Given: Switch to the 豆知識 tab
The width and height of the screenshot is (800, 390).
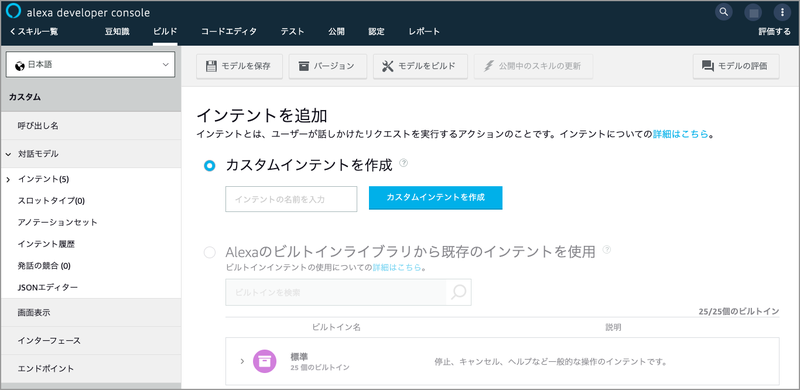Looking at the screenshot, I should pos(117,32).
